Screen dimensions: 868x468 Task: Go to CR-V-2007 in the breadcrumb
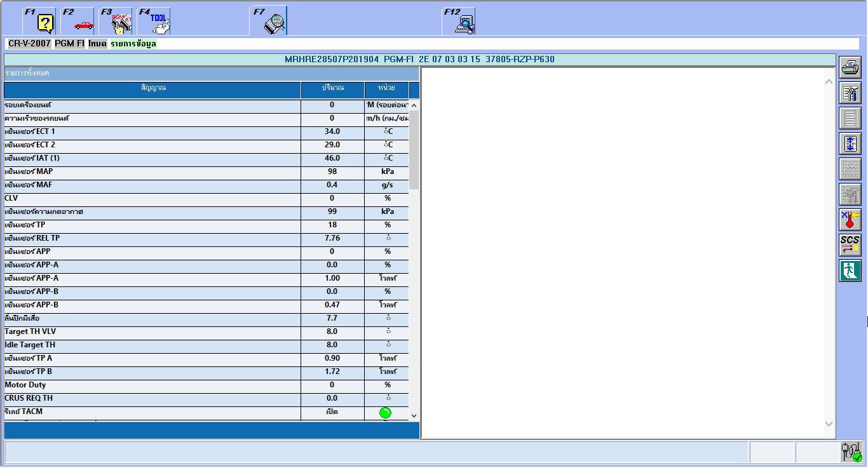[29, 44]
